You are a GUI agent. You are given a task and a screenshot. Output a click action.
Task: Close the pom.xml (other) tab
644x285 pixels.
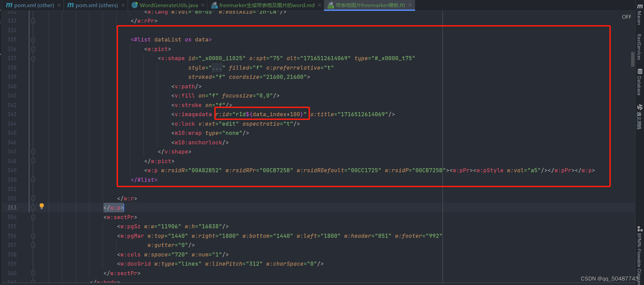(x=59, y=5)
